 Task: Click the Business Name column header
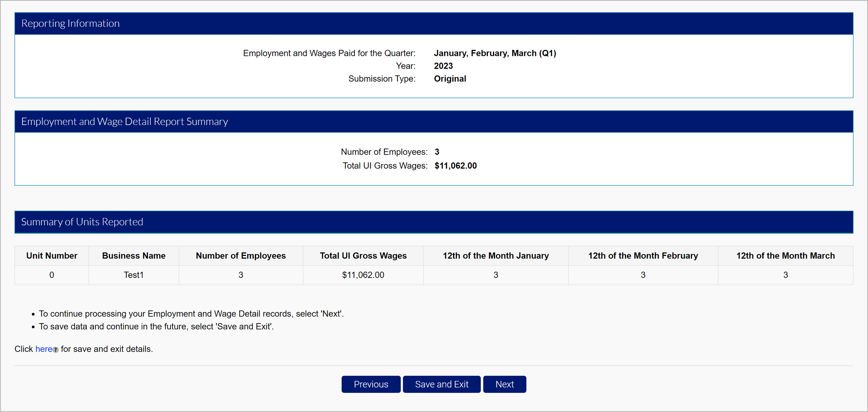pyautogui.click(x=133, y=256)
